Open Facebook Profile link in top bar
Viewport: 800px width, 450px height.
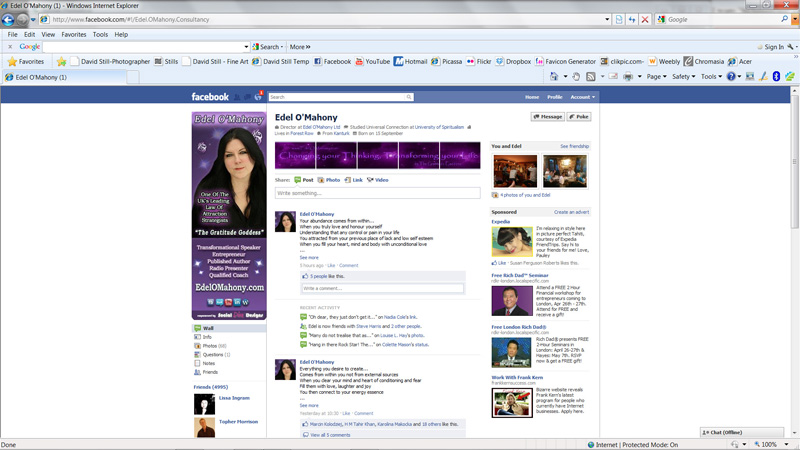555,97
